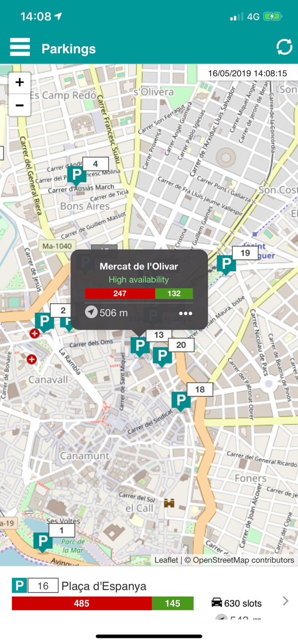Viewport: 298px width, 644px height.
Task: Click the red 485 occupied bar
Action: click(82, 603)
